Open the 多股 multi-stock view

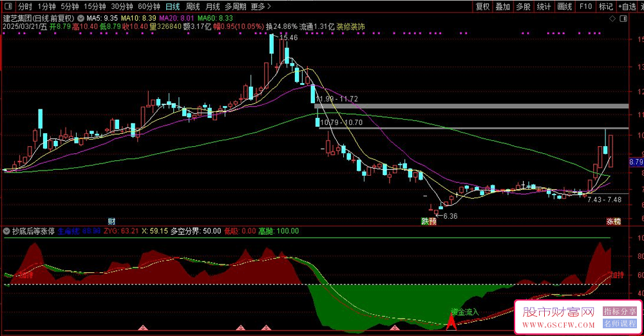point(523,6)
